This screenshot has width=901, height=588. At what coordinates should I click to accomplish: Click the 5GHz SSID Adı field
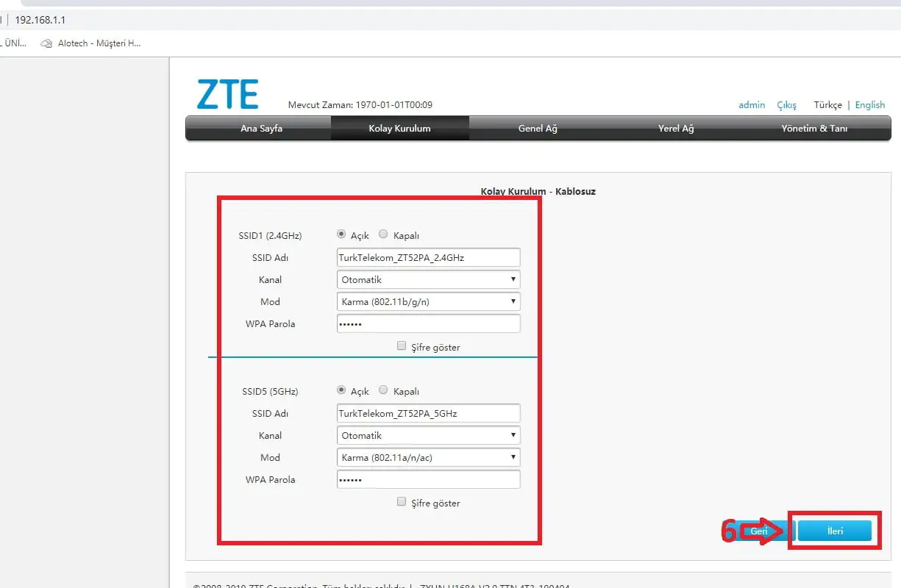point(429,413)
